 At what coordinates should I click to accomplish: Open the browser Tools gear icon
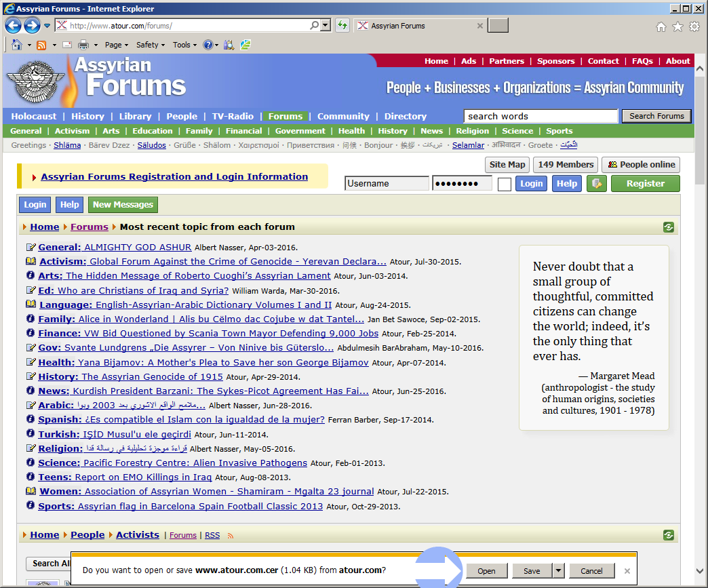click(x=694, y=27)
